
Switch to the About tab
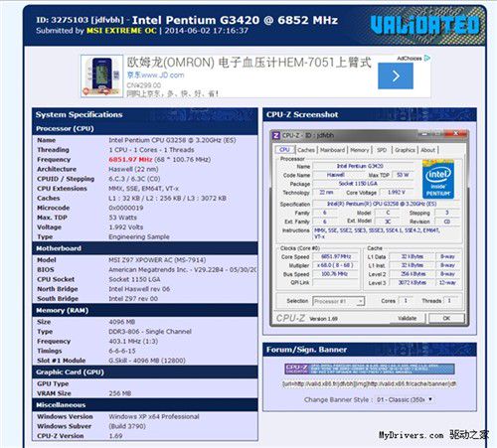[427, 150]
